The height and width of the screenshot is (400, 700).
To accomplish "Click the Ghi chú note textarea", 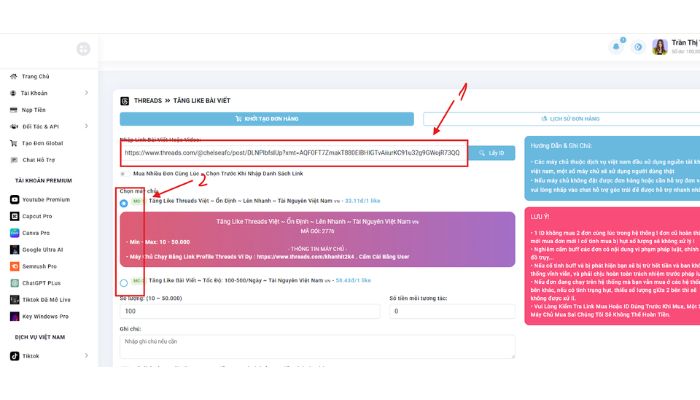I will coord(317,346).
